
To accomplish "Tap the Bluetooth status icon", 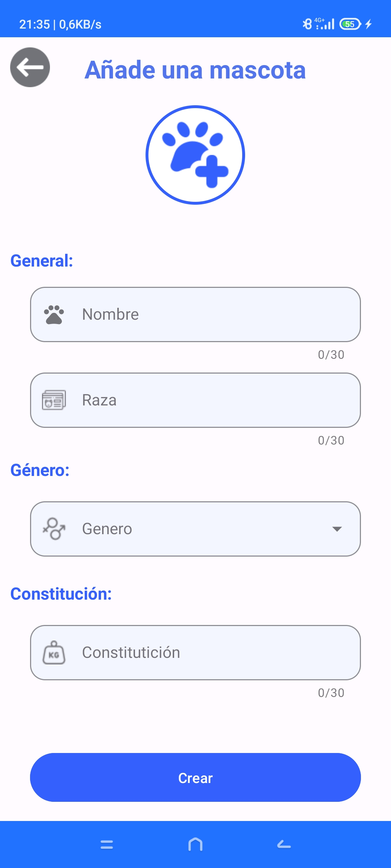I will click(307, 24).
